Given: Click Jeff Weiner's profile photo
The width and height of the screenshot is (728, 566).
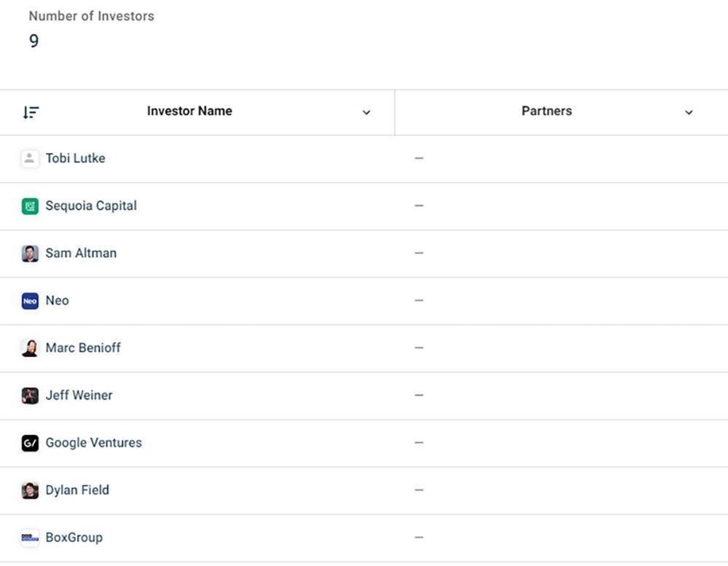Looking at the screenshot, I should 30,396.
